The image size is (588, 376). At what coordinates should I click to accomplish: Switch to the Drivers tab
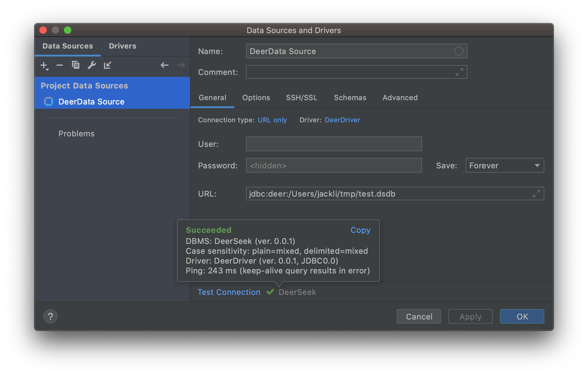(x=122, y=46)
